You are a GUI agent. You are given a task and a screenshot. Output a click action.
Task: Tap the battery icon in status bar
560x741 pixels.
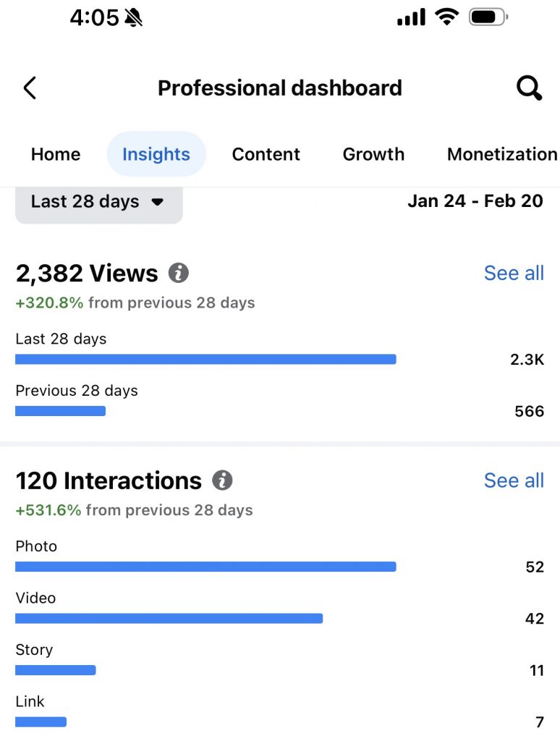(x=488, y=17)
